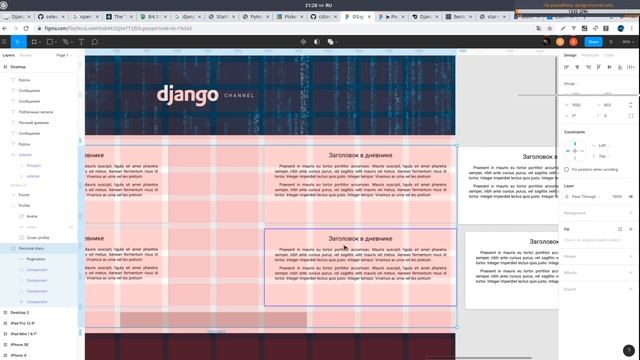640x360 pixels.
Task: Click the browser back arrow
Action: (x=4, y=28)
